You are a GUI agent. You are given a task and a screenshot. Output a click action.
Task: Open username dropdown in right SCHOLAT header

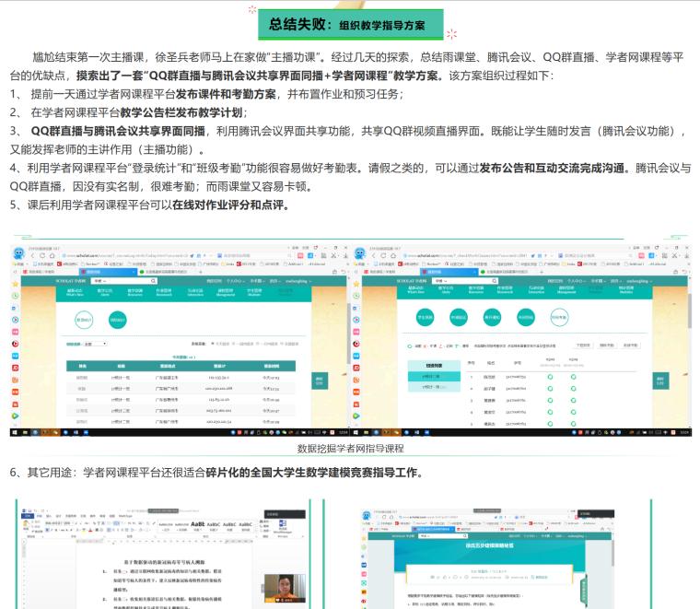click(638, 280)
